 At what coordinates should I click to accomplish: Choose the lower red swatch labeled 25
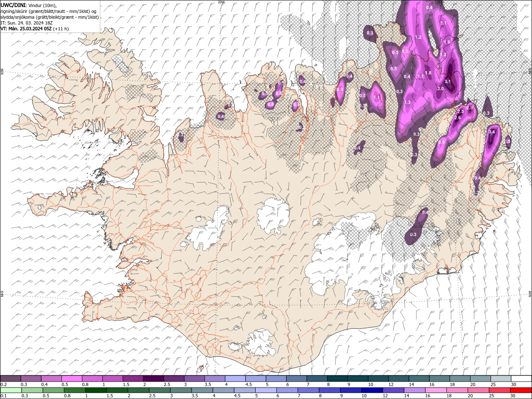[499, 390]
